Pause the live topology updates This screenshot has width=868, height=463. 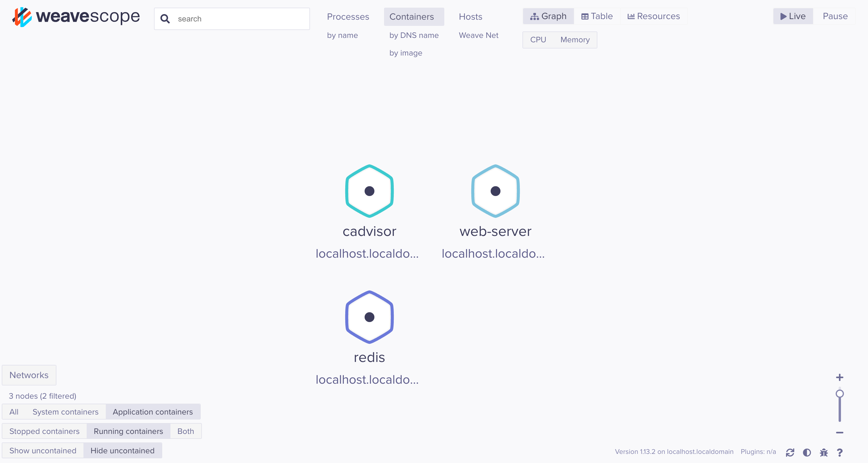click(x=835, y=16)
